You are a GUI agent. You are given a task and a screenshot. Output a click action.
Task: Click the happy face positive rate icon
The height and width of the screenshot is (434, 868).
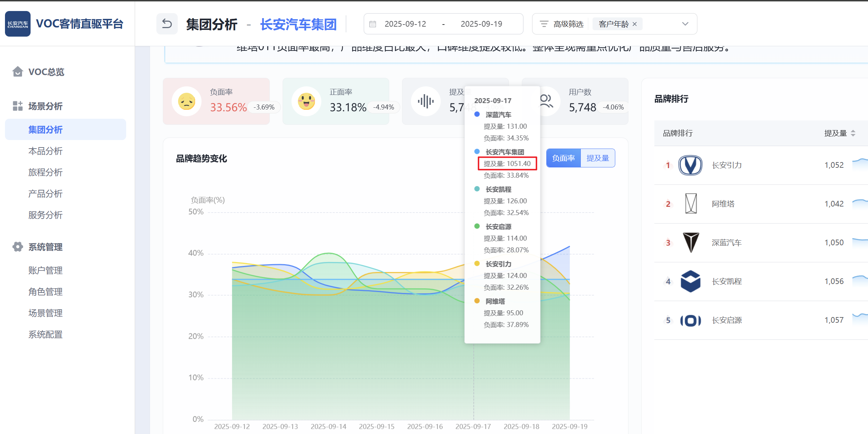[x=306, y=101]
